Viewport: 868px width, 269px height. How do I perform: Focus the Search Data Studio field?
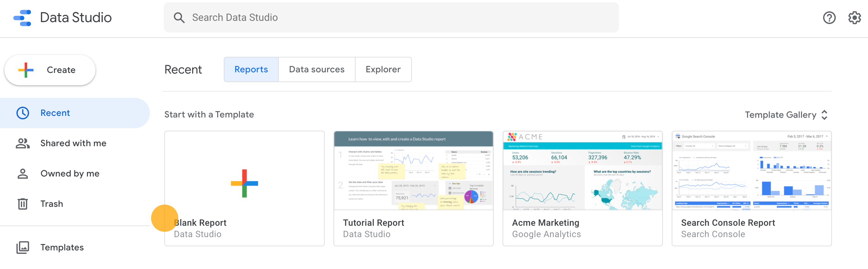click(x=391, y=17)
